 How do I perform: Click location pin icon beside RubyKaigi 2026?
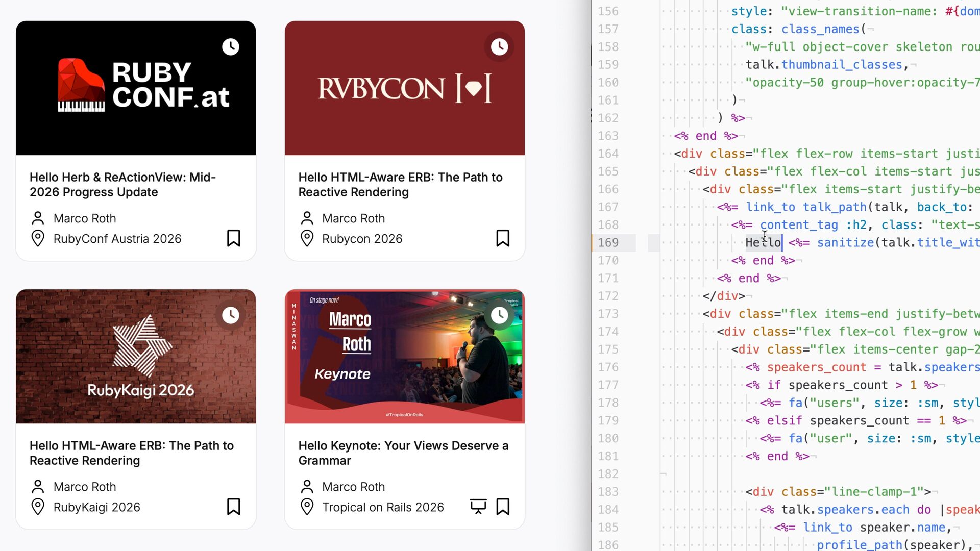[38, 507]
